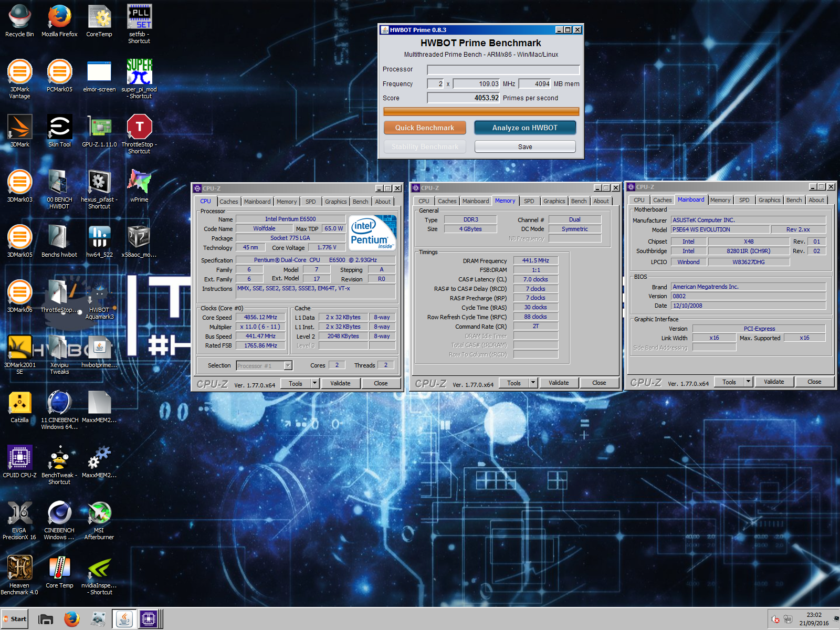Open About tab in right CPU-Z window
Image resolution: width=840 pixels, height=630 pixels.
pos(816,200)
